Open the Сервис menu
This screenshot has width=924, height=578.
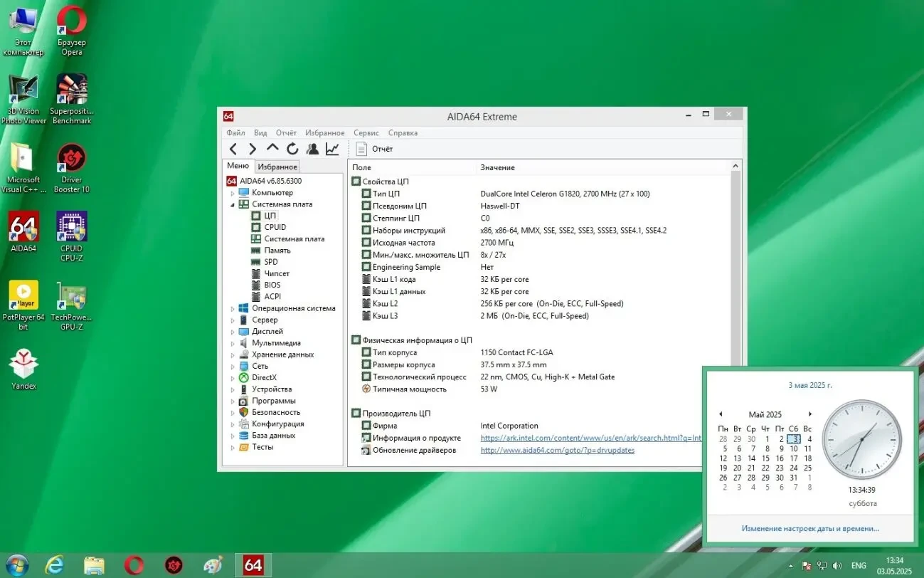[366, 133]
